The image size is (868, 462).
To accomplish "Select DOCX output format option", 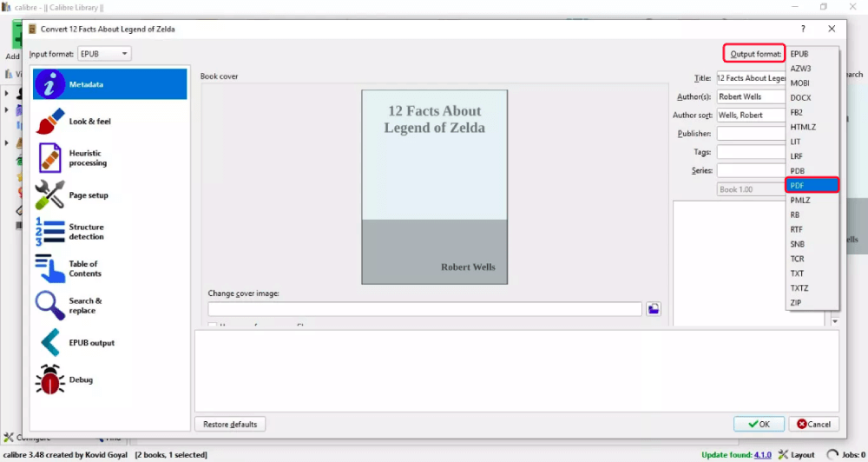I will [x=800, y=98].
